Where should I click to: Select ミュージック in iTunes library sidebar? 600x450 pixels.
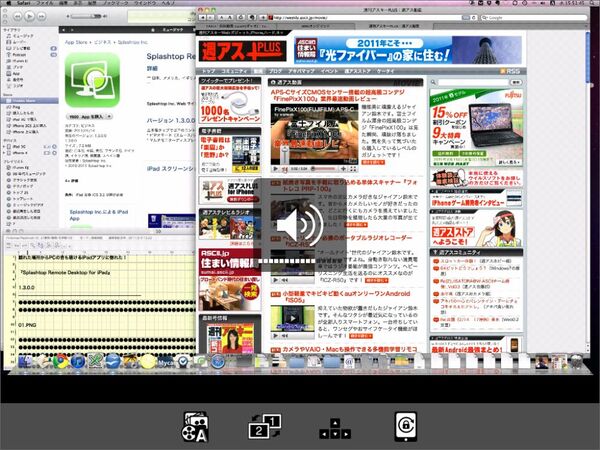click(x=23, y=36)
